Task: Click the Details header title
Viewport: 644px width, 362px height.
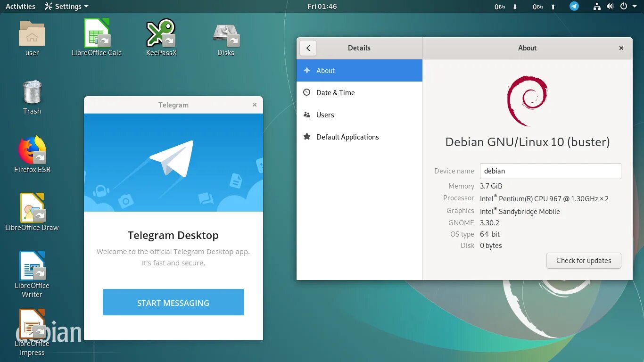Action: pyautogui.click(x=359, y=48)
